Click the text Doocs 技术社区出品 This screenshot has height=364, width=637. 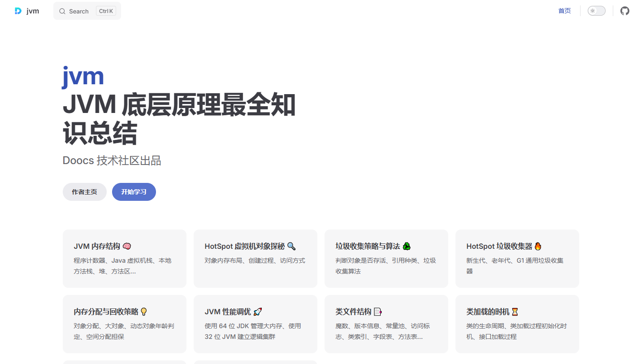pos(112,160)
